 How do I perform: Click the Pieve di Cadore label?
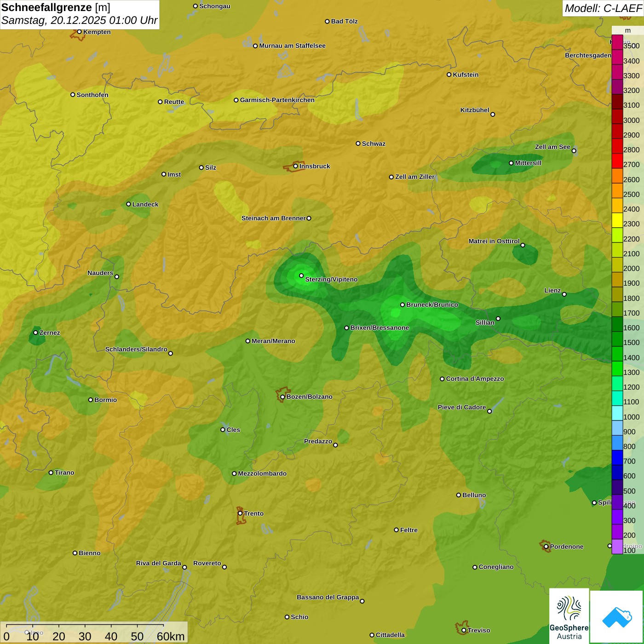pyautogui.click(x=462, y=407)
